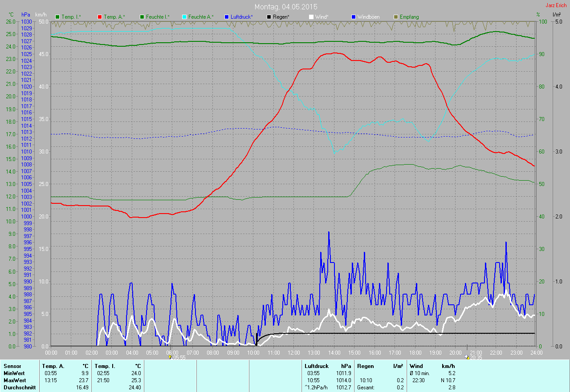Click the green Temp. I. legend square
Image resolution: width=570 pixels, height=392 pixels.
point(57,17)
